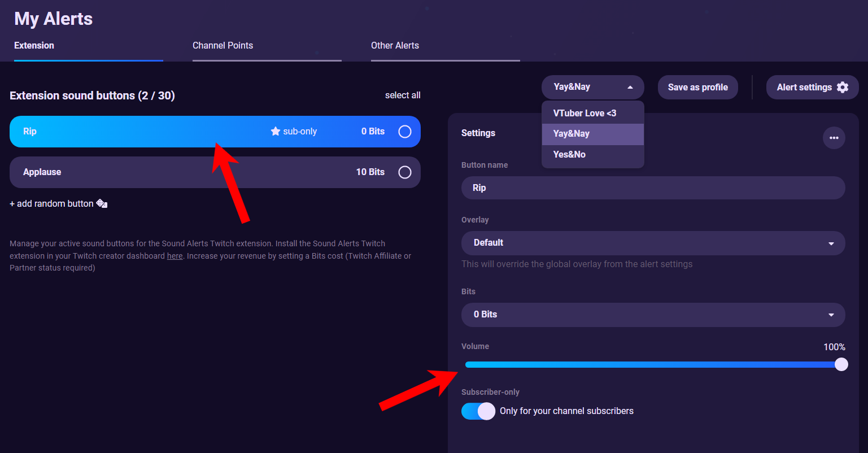This screenshot has height=453, width=868.
Task: Click inside the Button name field
Action: [x=653, y=188]
